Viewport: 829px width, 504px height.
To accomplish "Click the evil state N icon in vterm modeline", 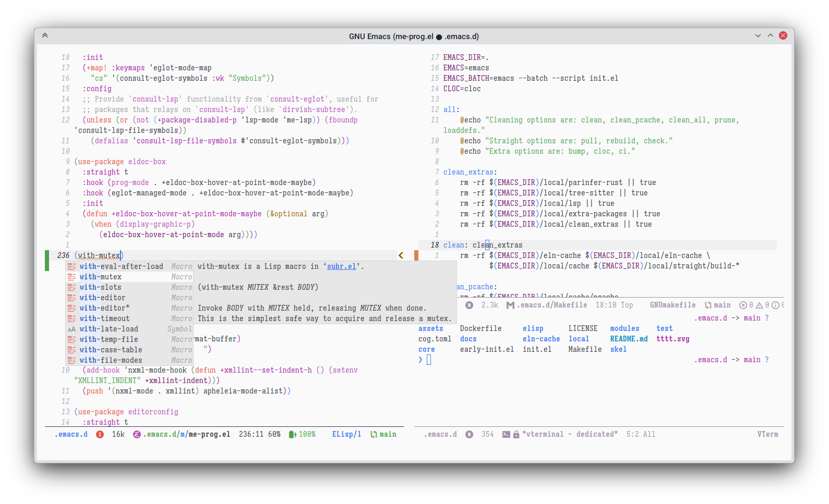I will coord(470,434).
